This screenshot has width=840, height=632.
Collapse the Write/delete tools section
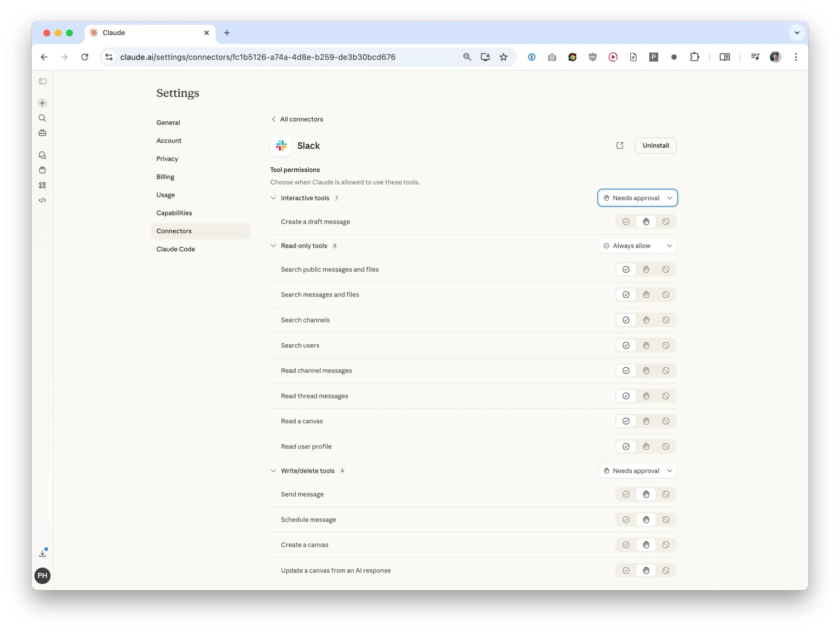click(x=273, y=471)
